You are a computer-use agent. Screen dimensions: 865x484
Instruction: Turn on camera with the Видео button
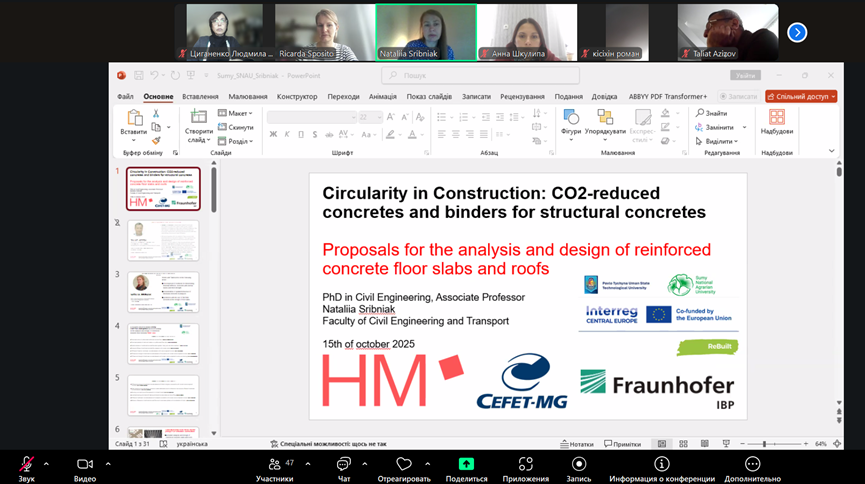(85, 464)
